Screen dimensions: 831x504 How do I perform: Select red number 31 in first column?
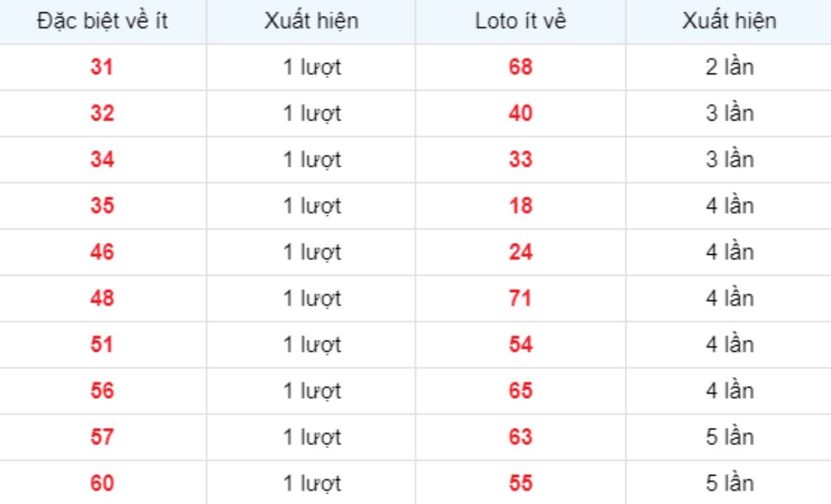(102, 68)
